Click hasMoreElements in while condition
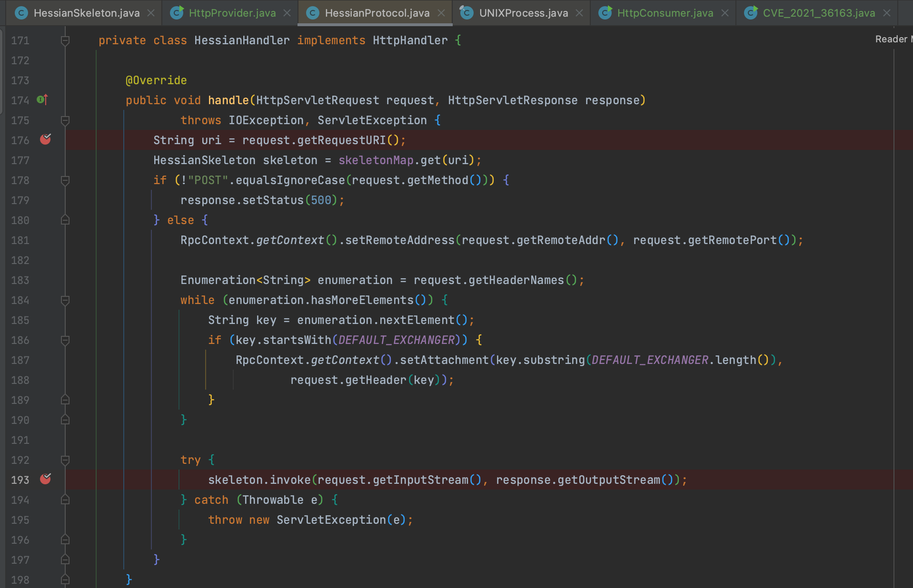Screen dimensions: 913x588 (362, 300)
